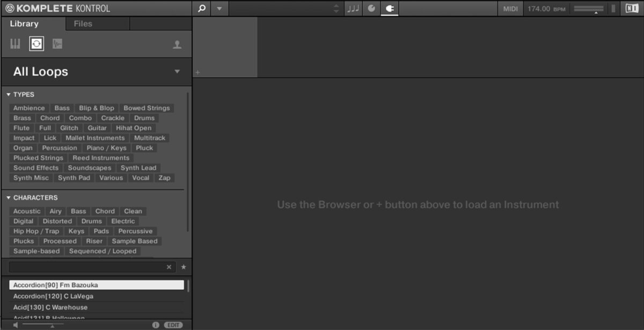
Task: Select the Crackle tag
Action: [113, 118]
